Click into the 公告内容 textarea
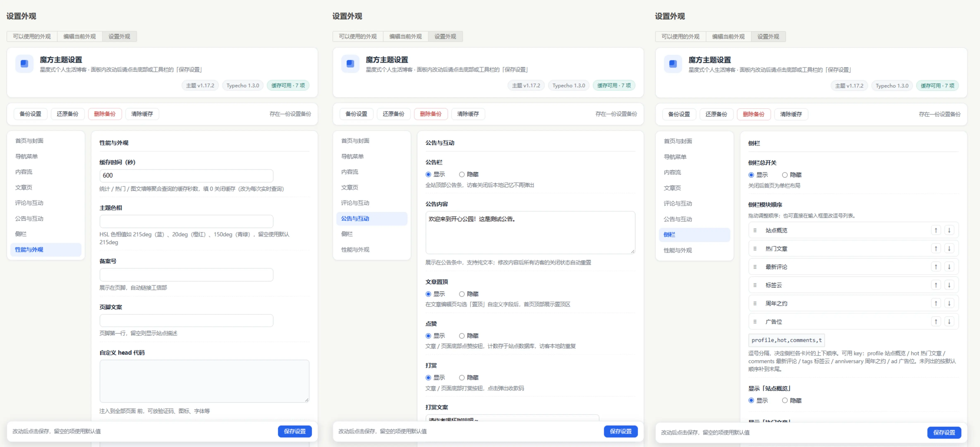The image size is (980, 447). tap(530, 233)
